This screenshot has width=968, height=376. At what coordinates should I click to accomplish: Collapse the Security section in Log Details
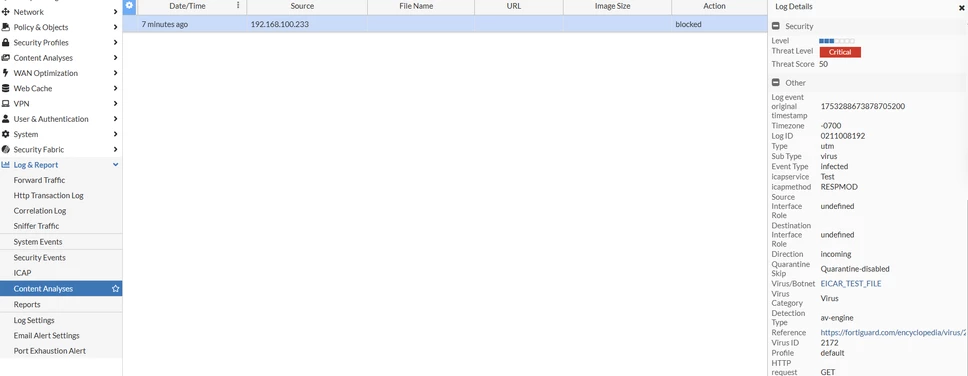[x=775, y=26]
